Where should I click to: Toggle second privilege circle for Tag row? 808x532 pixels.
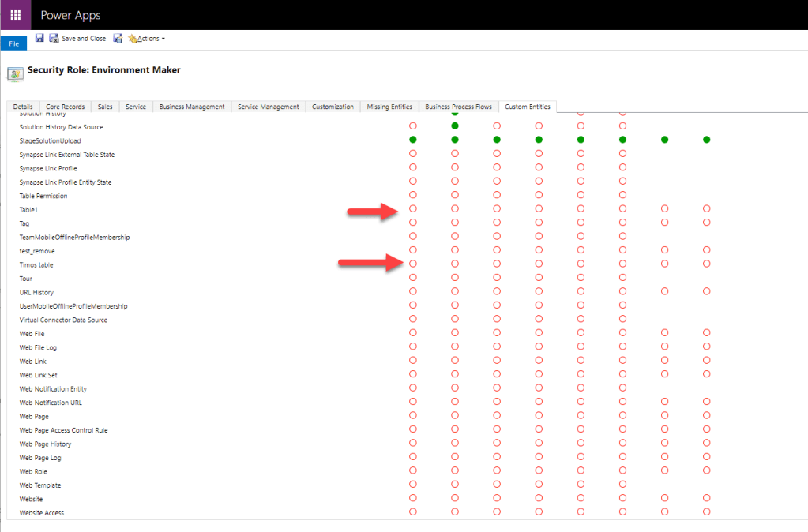tap(454, 223)
